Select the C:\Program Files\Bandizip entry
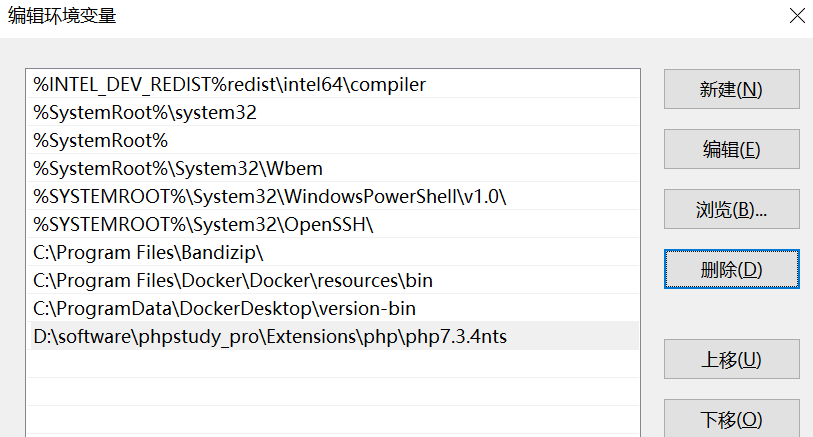The height and width of the screenshot is (437, 813). 148,253
